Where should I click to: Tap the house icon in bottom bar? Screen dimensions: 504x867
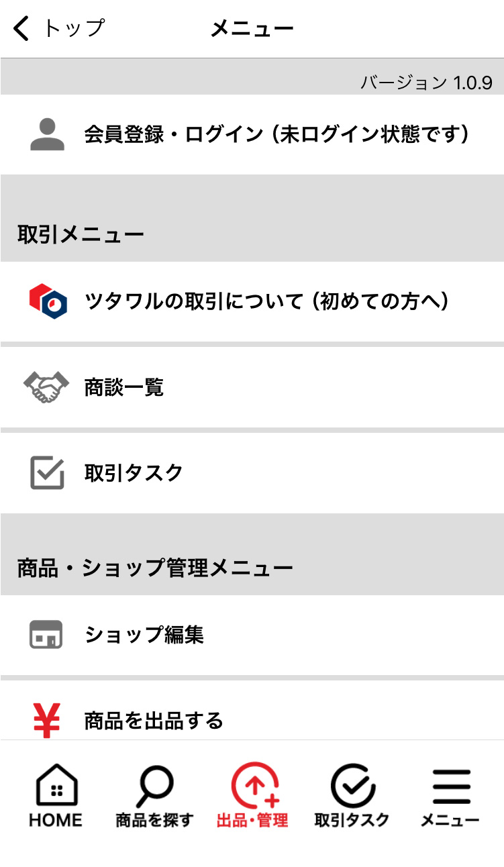click(56, 785)
